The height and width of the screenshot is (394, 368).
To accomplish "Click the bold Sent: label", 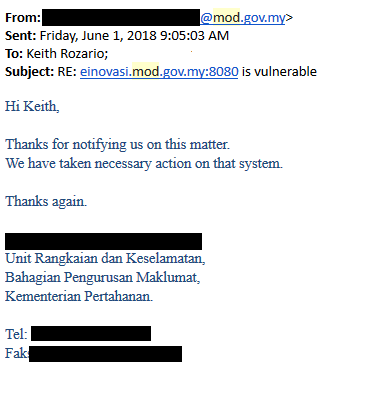I will point(21,36).
